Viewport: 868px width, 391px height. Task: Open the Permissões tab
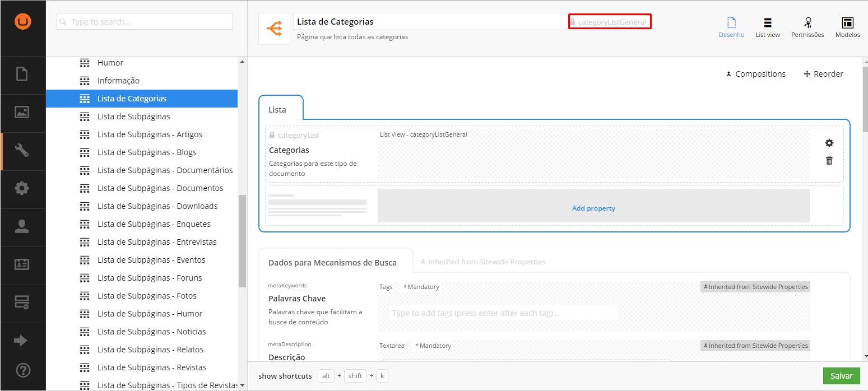pos(807,28)
